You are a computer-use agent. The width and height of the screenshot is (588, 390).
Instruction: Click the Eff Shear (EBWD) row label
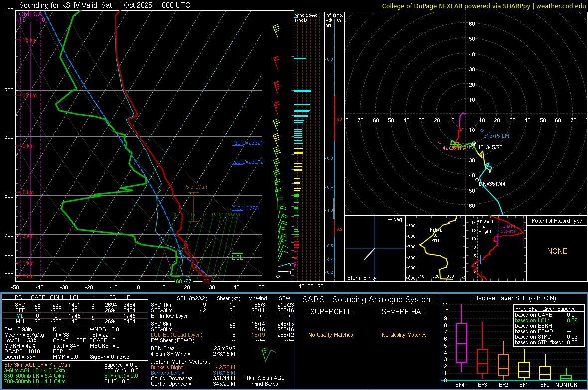(173, 340)
